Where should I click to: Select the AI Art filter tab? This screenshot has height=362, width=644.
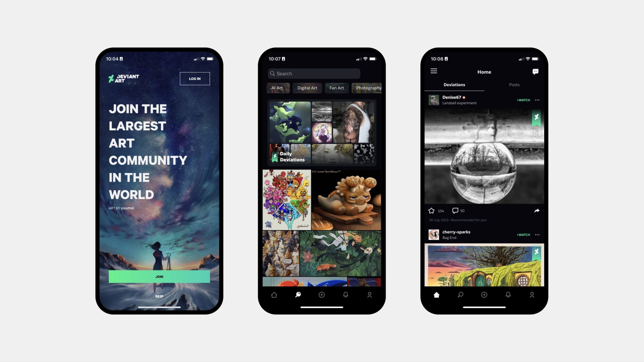click(277, 88)
